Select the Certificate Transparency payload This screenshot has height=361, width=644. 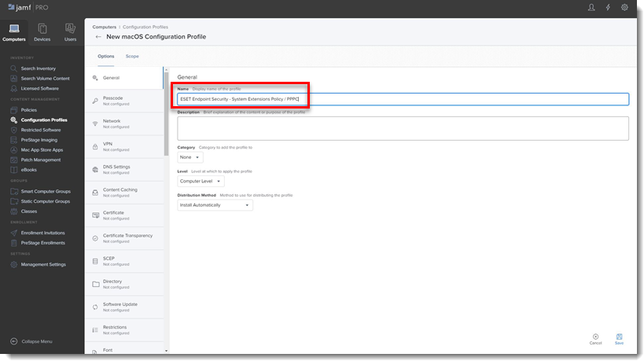124,238
